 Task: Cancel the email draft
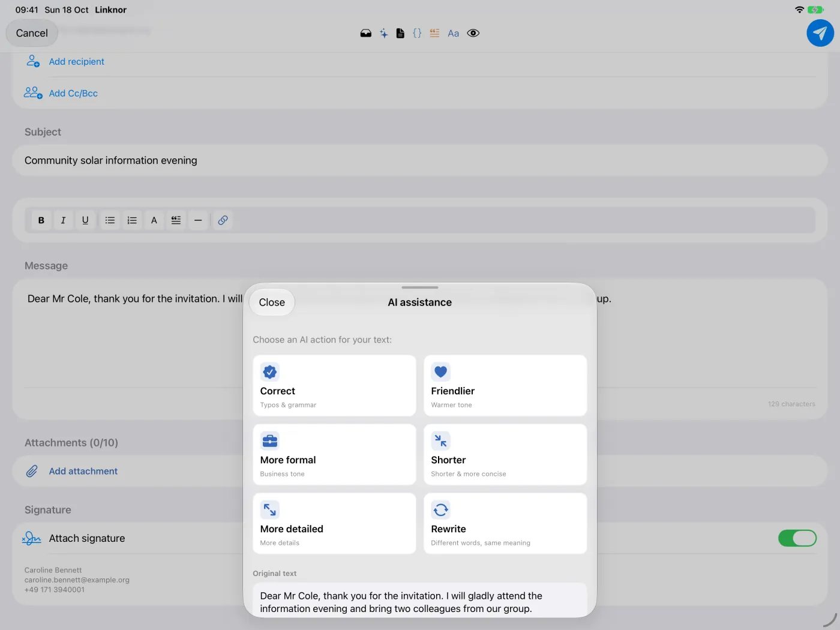[x=32, y=33]
